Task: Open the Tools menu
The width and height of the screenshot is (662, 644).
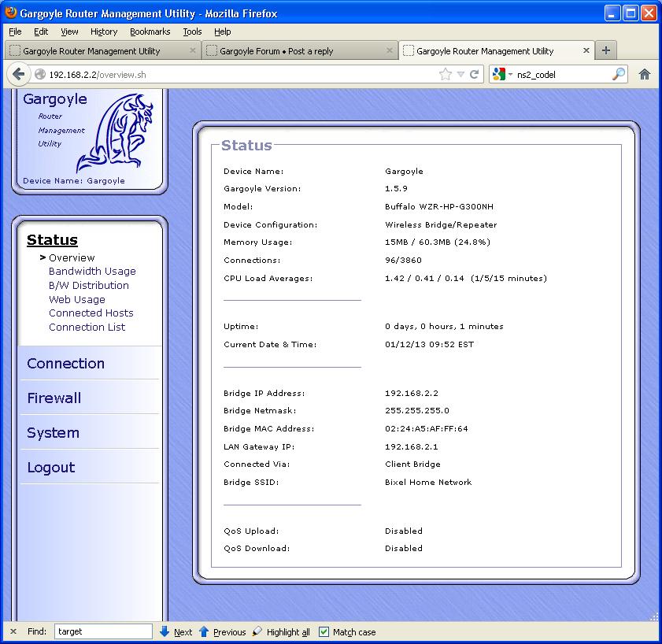Action: (x=192, y=31)
